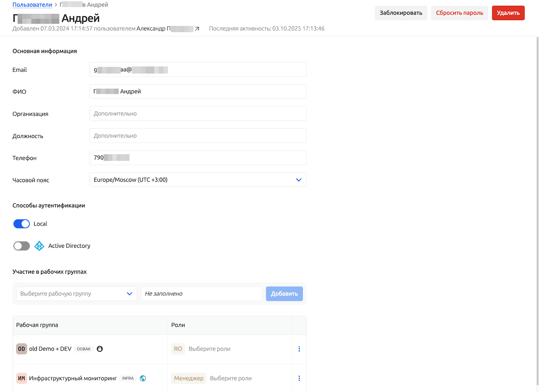Disable the Local authentication toggle
539x392 pixels.
coord(22,224)
